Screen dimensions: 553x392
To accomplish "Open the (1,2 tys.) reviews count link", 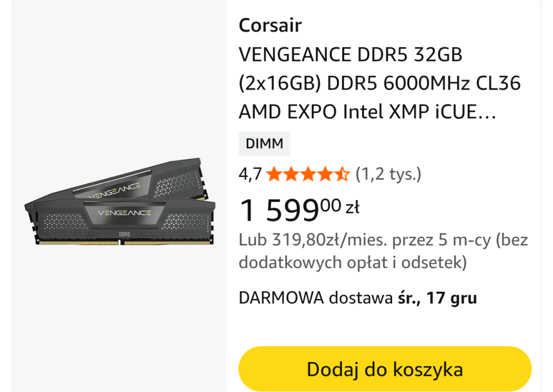I will (388, 175).
